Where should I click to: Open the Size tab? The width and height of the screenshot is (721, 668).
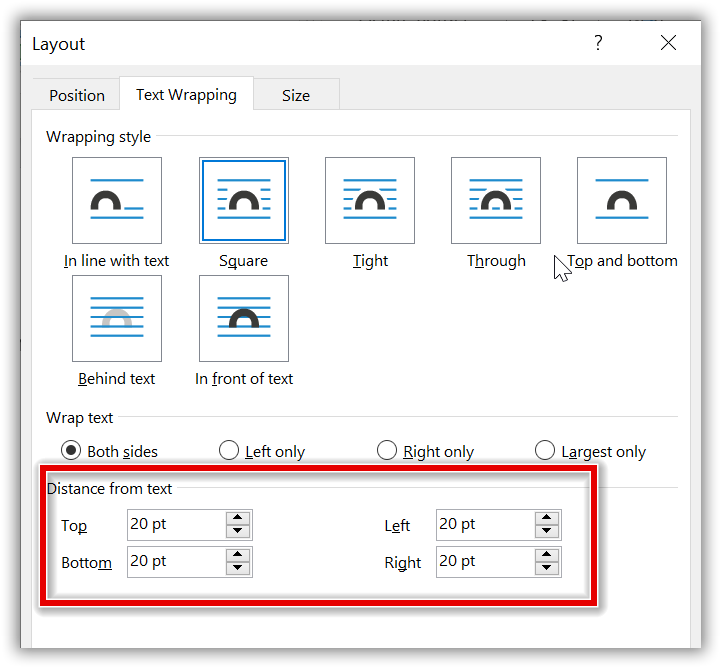click(x=295, y=95)
